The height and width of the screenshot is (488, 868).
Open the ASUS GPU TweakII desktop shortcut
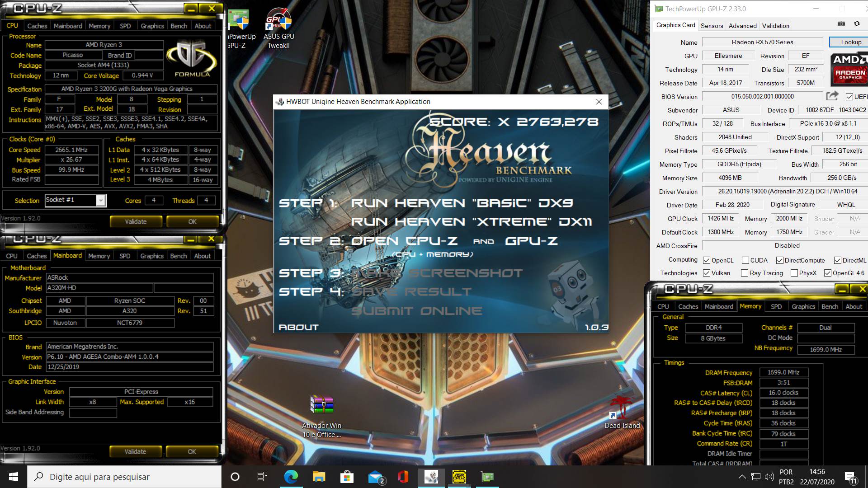(278, 28)
